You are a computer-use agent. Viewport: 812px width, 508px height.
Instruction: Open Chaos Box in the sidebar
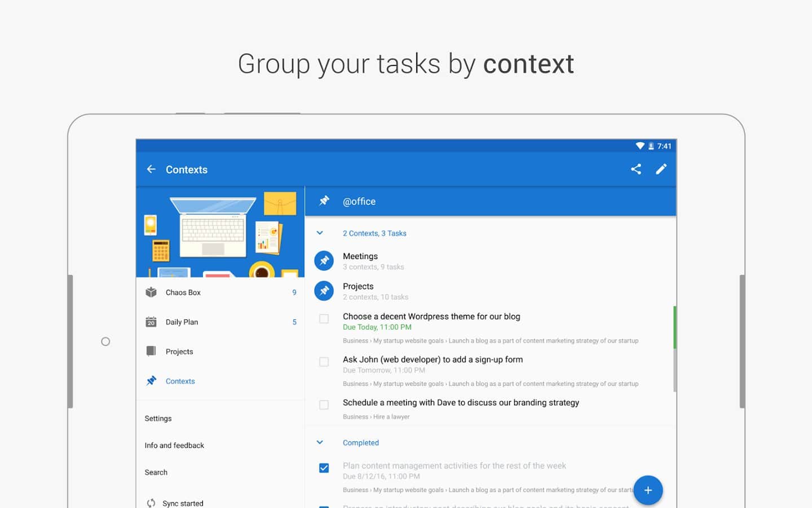pyautogui.click(x=183, y=292)
